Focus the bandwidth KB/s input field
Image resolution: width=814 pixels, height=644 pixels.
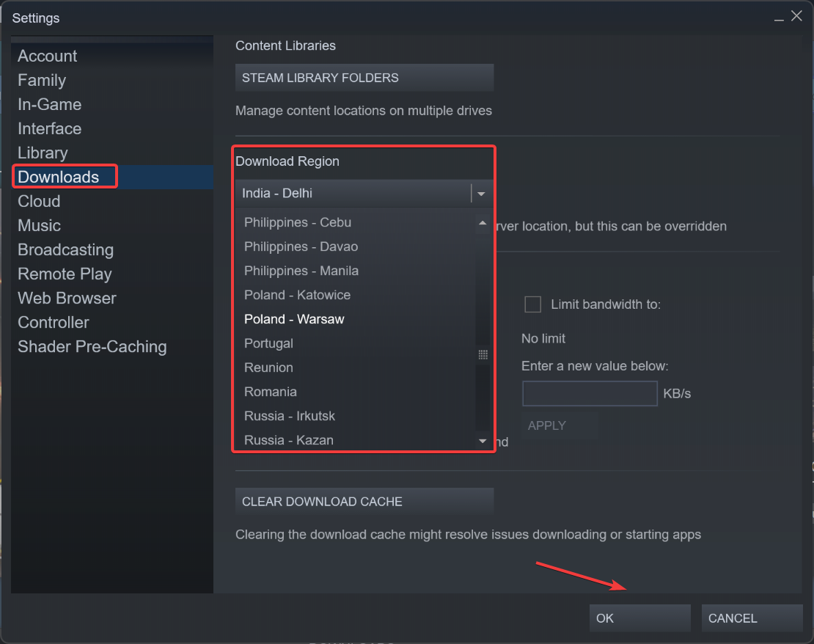tap(590, 394)
